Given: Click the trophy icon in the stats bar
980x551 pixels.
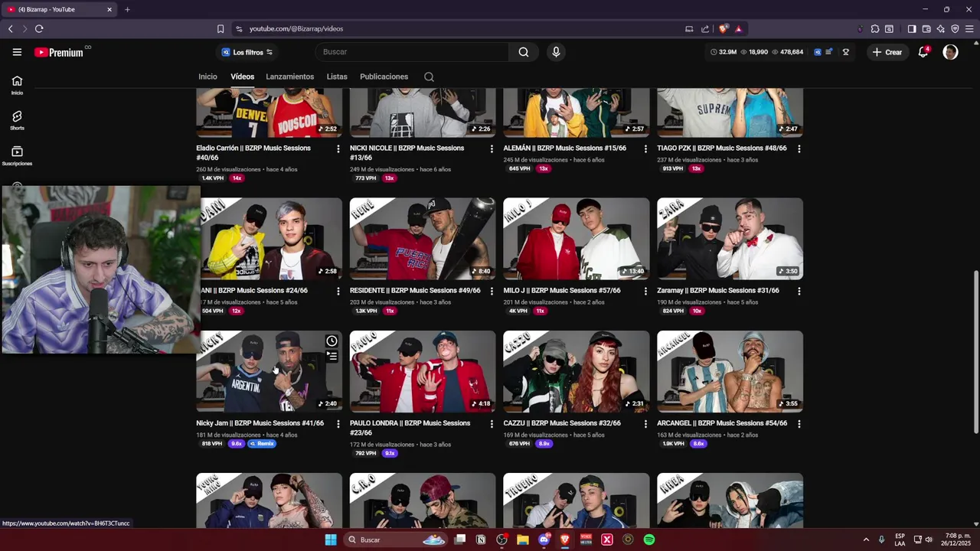Looking at the screenshot, I should point(845,52).
